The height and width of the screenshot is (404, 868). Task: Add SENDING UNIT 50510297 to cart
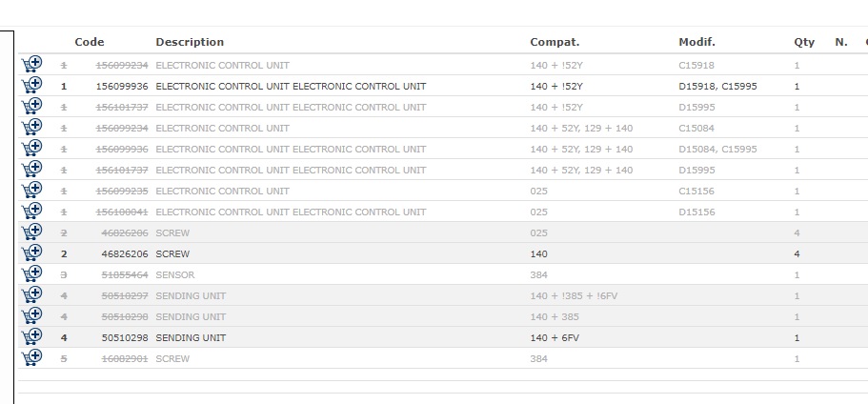pos(31,295)
